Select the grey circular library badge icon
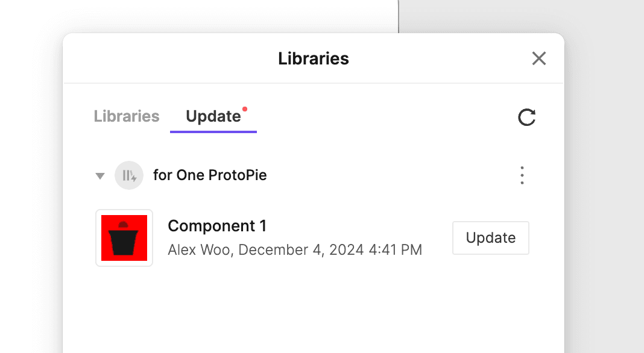This screenshot has height=353, width=644. click(x=129, y=175)
